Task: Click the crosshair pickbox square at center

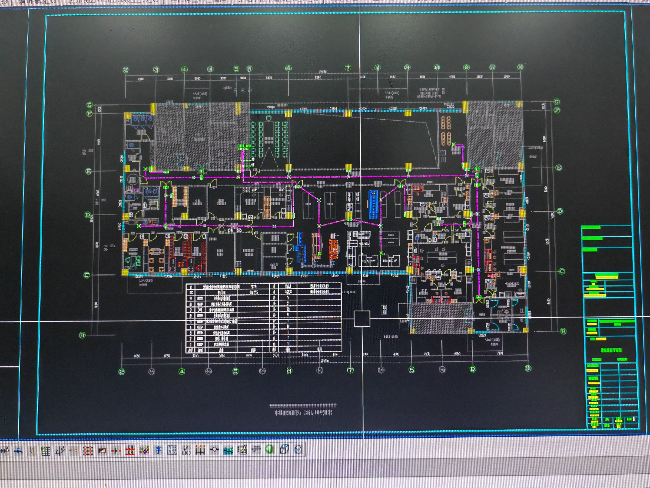Action: 361,320
